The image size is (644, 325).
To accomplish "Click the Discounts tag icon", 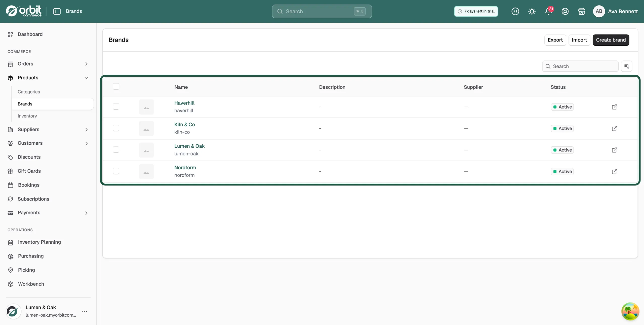I will (x=10, y=157).
